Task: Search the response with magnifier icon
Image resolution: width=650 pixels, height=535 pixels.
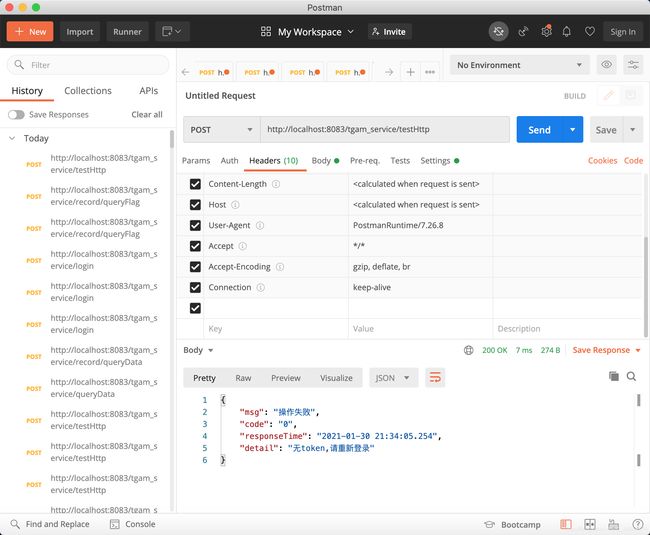Action: click(631, 376)
